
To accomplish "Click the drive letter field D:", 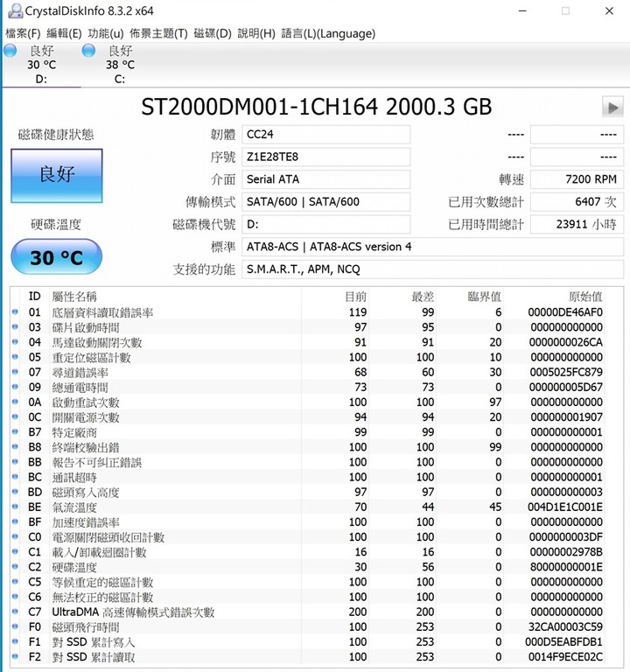I will coord(325,224).
